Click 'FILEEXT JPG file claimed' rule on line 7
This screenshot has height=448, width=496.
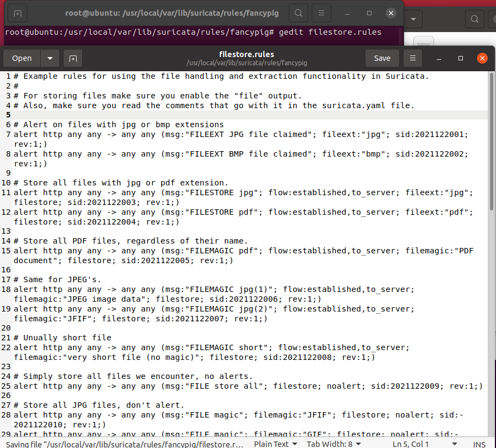[x=241, y=139]
